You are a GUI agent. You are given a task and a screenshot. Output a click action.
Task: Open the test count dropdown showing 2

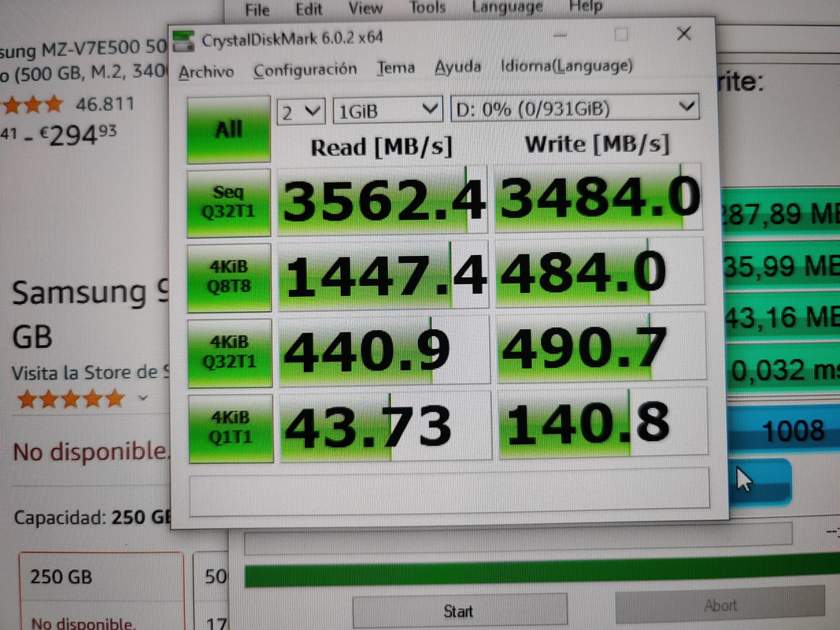click(301, 112)
